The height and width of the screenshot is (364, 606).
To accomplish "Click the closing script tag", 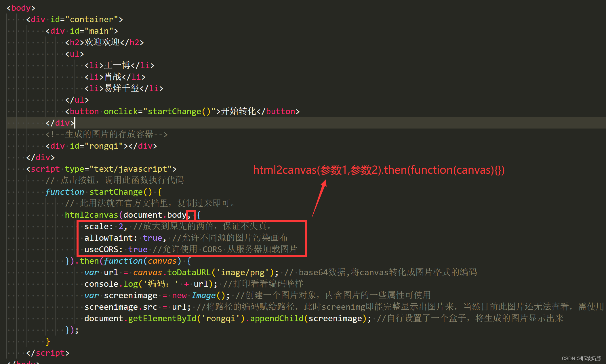I will (48, 353).
